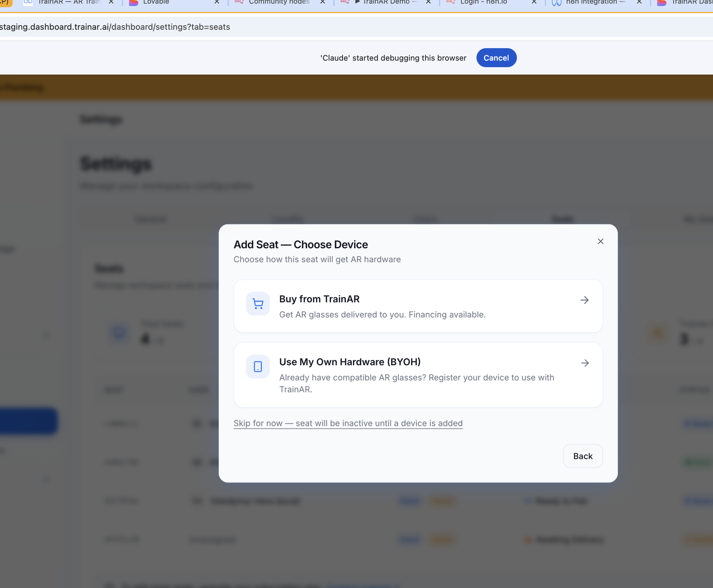The width and height of the screenshot is (713, 588).
Task: Open the Community nodes browser tab
Action: (x=279, y=3)
